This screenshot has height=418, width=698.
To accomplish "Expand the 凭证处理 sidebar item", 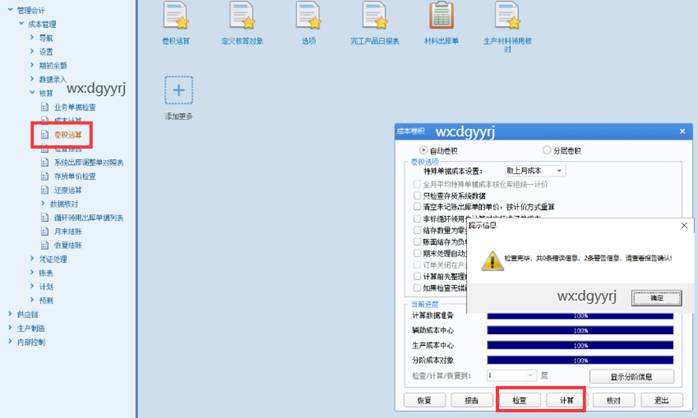I will point(33,258).
